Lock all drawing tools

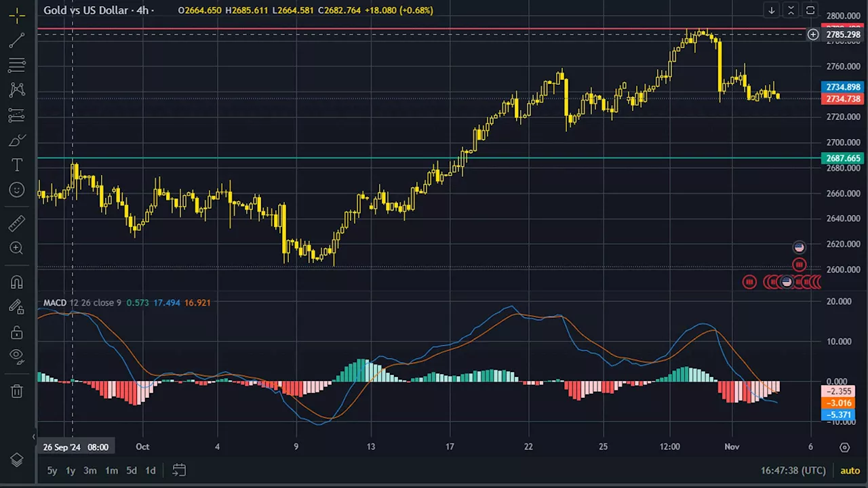17,332
